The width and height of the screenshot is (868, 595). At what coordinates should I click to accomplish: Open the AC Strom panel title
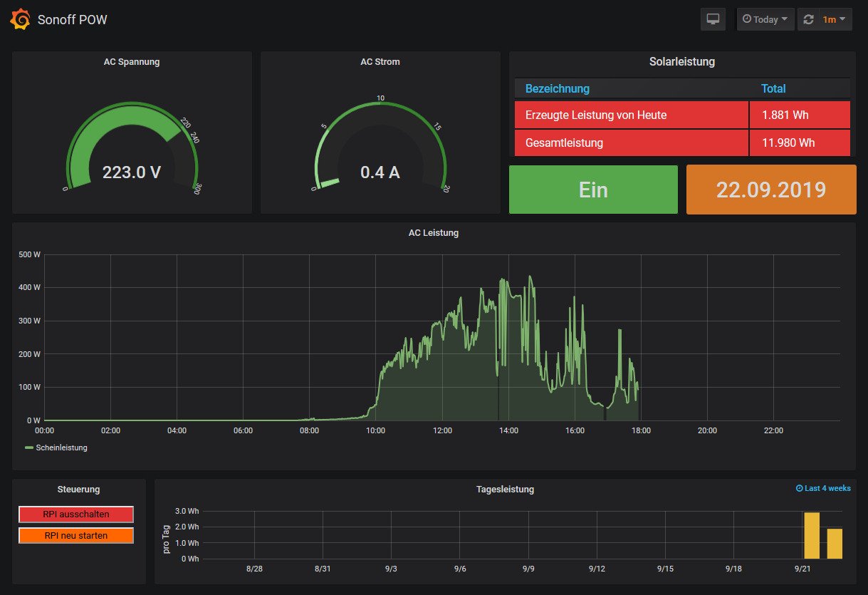pyautogui.click(x=380, y=62)
